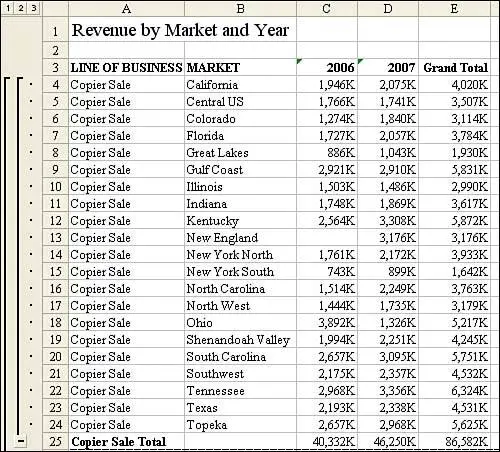Screen dimensions: 500x452
Task: Select column B header
Action: pyautogui.click(x=240, y=8)
